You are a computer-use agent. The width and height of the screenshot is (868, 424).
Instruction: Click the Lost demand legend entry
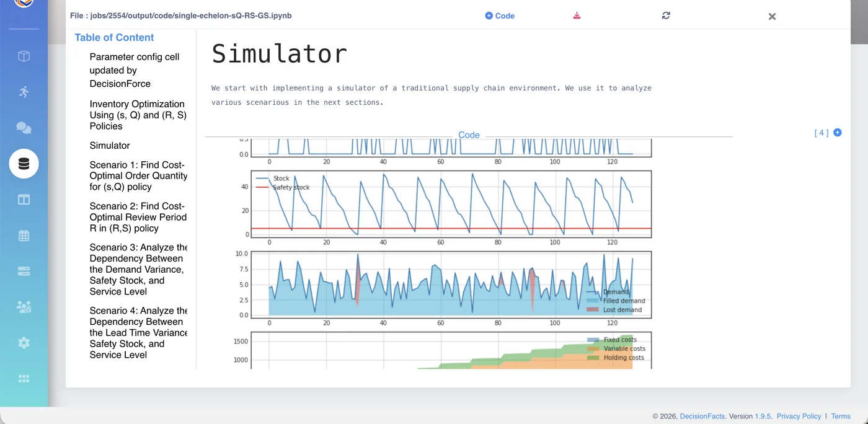tap(614, 310)
